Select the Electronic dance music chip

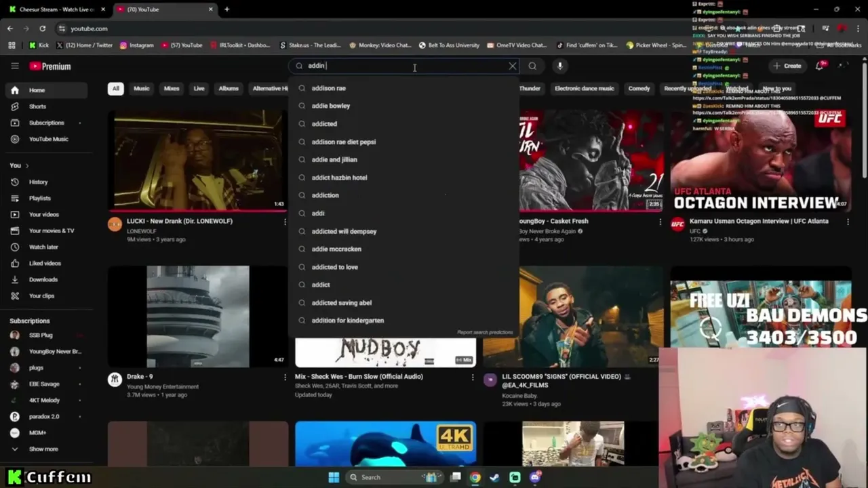coord(584,88)
